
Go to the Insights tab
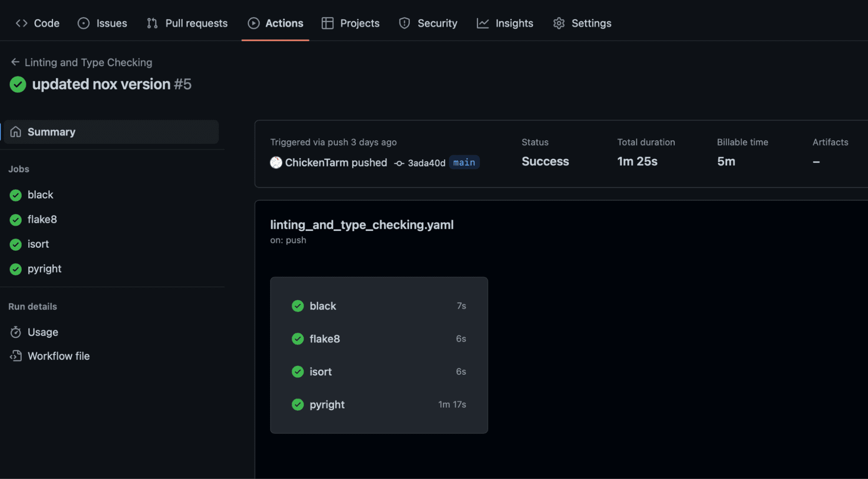[x=505, y=23]
